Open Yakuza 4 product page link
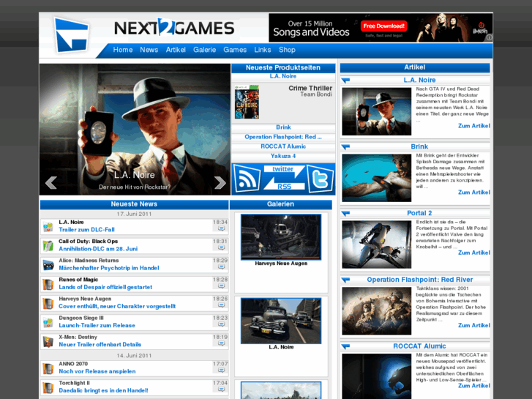The image size is (532, 399). [283, 156]
